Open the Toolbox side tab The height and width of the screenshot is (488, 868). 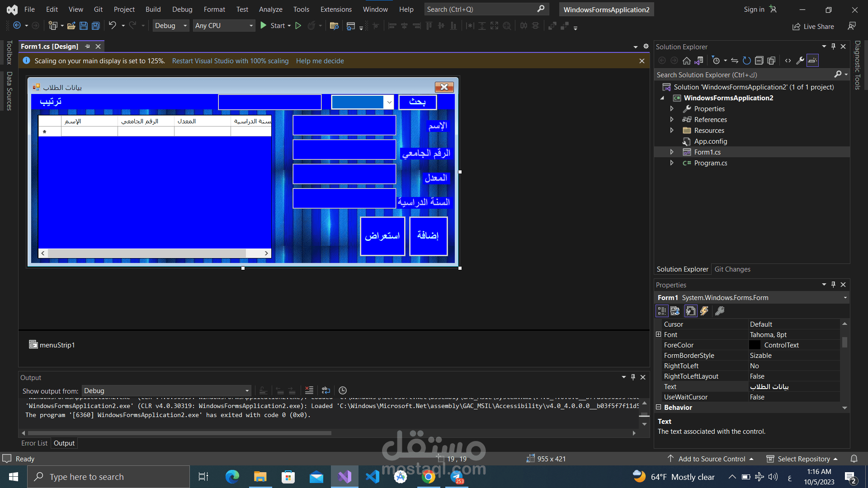coord(9,52)
